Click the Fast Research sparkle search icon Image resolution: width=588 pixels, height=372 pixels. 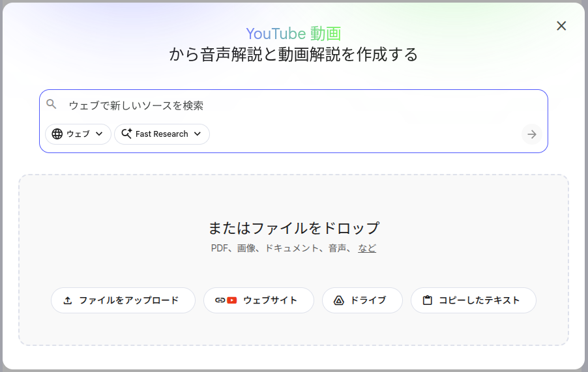[126, 134]
